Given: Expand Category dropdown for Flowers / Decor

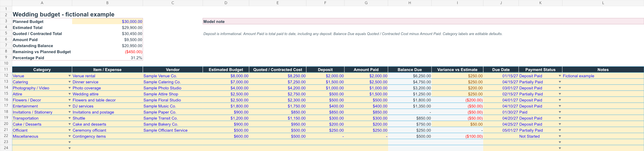Looking at the screenshot, I should (69, 100).
